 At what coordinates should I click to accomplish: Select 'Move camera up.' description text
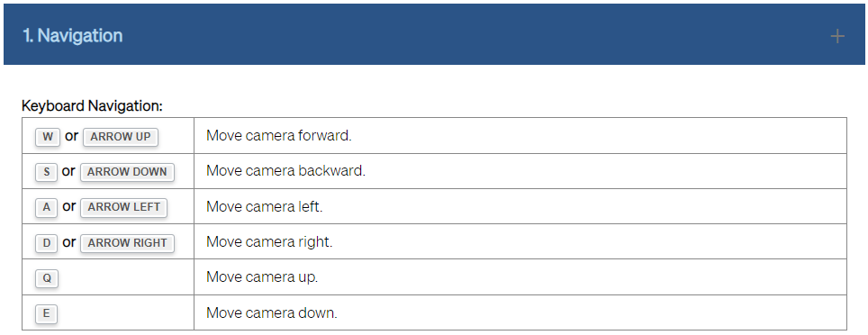(262, 277)
